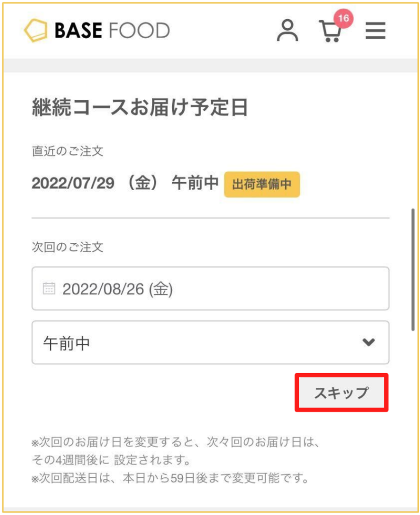The image size is (420, 515).
Task: Open the account profile icon
Action: tap(287, 31)
